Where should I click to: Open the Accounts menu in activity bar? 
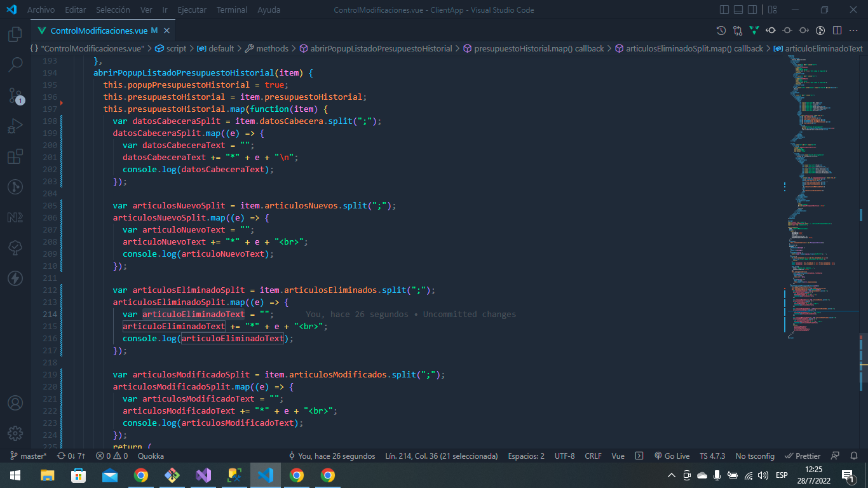[15, 403]
